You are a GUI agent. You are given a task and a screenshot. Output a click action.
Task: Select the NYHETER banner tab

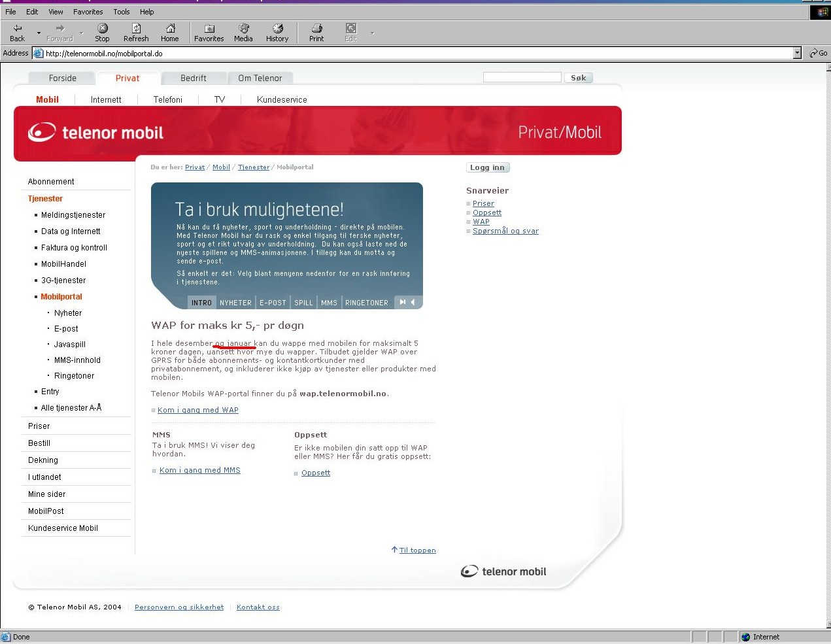coord(235,303)
